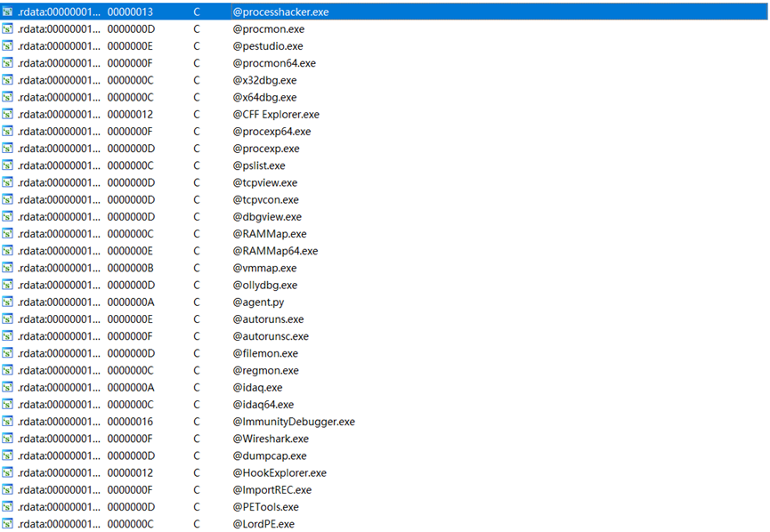Screen dimensions: 770x532
Task: Select the @pslist.exe row
Action: click(384, 165)
